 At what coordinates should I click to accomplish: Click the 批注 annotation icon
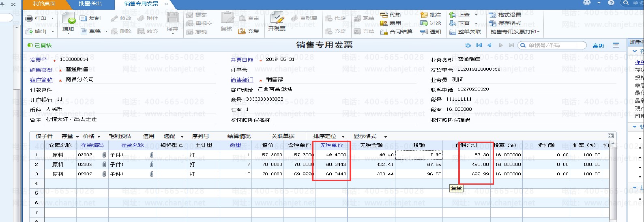pos(424,15)
